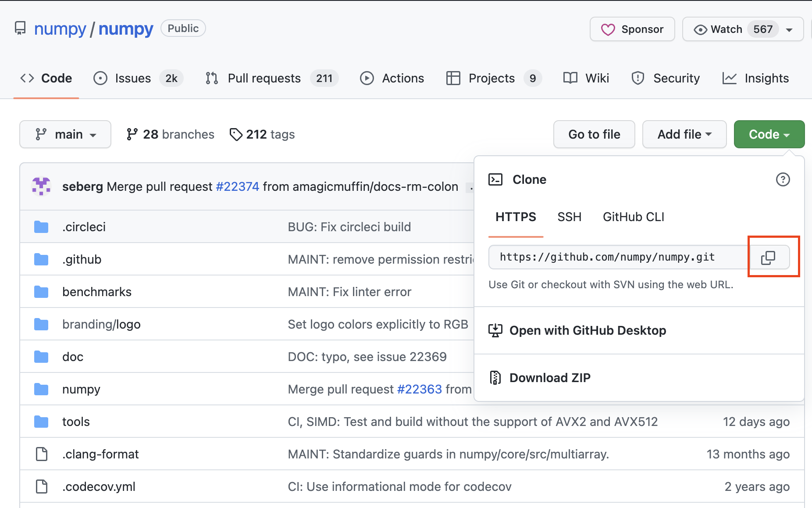Open the Wiki tab
The width and height of the screenshot is (812, 508).
point(586,78)
